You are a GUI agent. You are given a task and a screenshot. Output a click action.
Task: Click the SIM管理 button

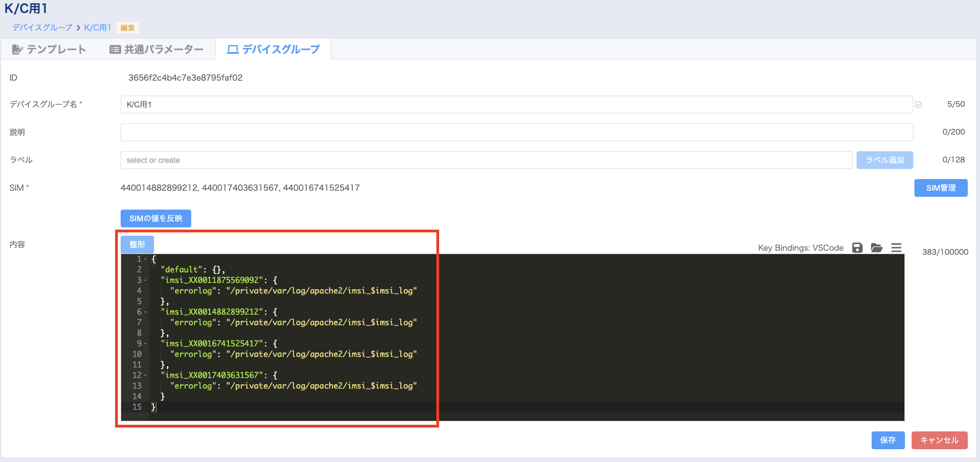pyautogui.click(x=941, y=188)
